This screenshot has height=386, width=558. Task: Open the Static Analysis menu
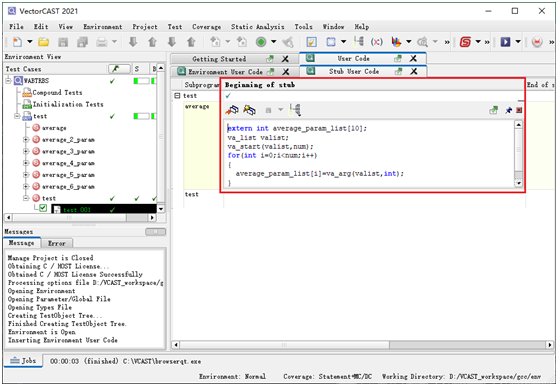tap(257, 27)
